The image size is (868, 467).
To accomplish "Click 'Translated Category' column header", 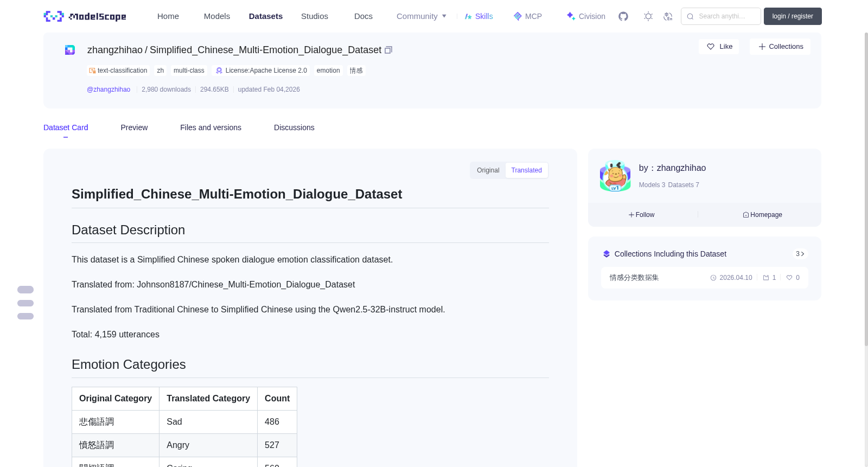I will (208, 399).
